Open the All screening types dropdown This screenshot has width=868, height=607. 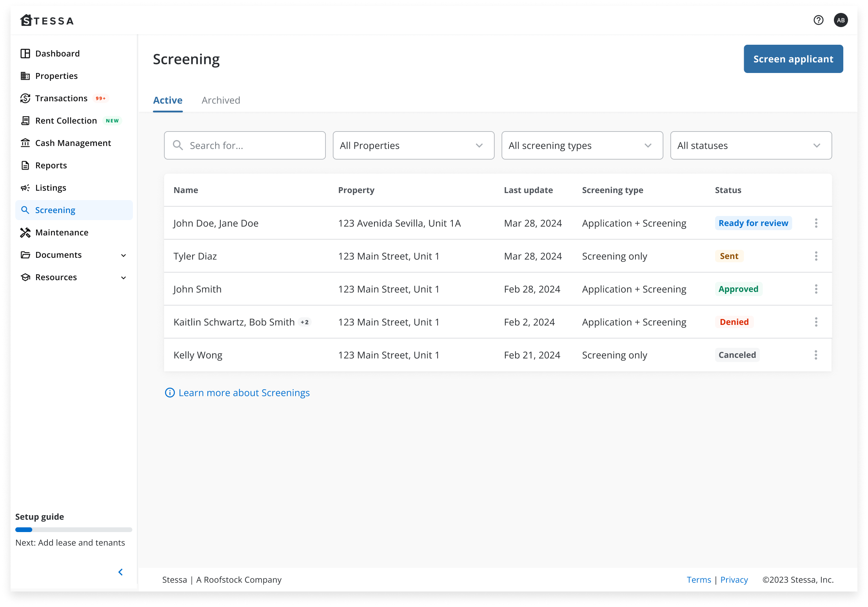coord(582,146)
